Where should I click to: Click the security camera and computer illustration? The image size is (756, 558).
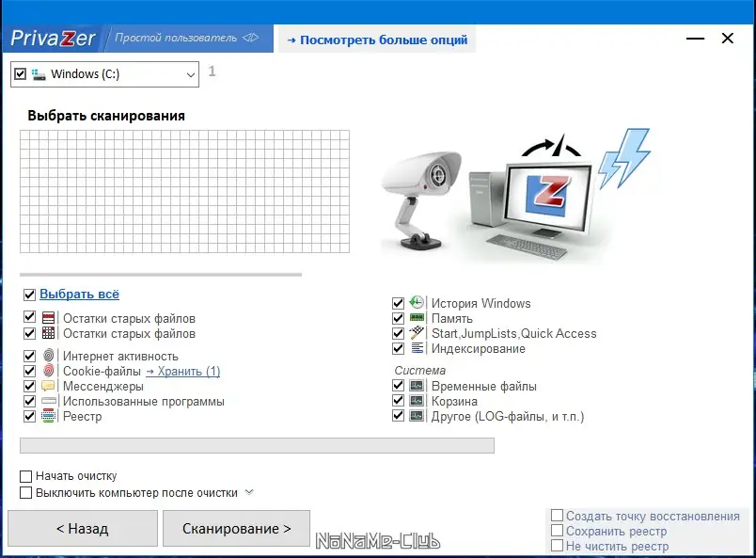point(518,196)
